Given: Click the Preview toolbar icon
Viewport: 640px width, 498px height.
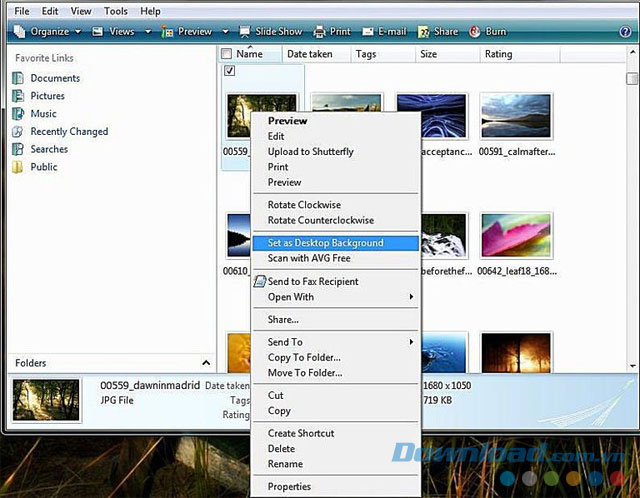Looking at the screenshot, I should pos(167,32).
